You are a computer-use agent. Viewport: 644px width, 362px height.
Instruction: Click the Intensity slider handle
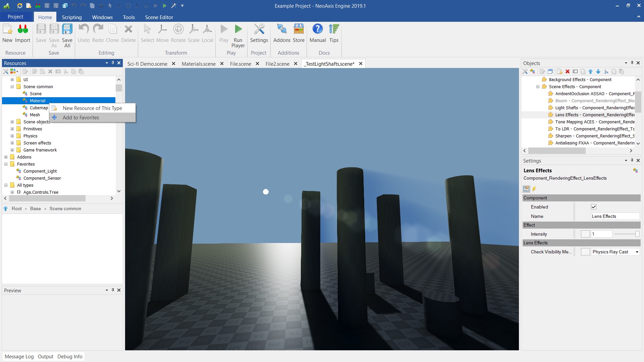click(x=637, y=234)
